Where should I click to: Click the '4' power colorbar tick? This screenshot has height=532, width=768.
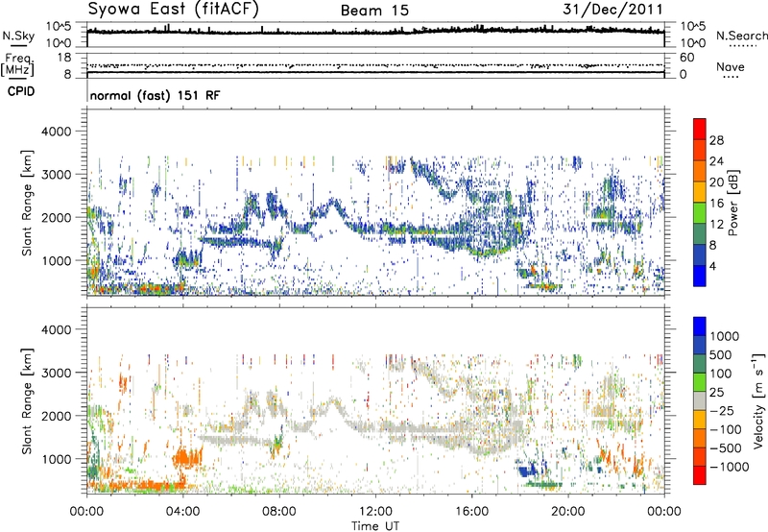[x=713, y=267]
